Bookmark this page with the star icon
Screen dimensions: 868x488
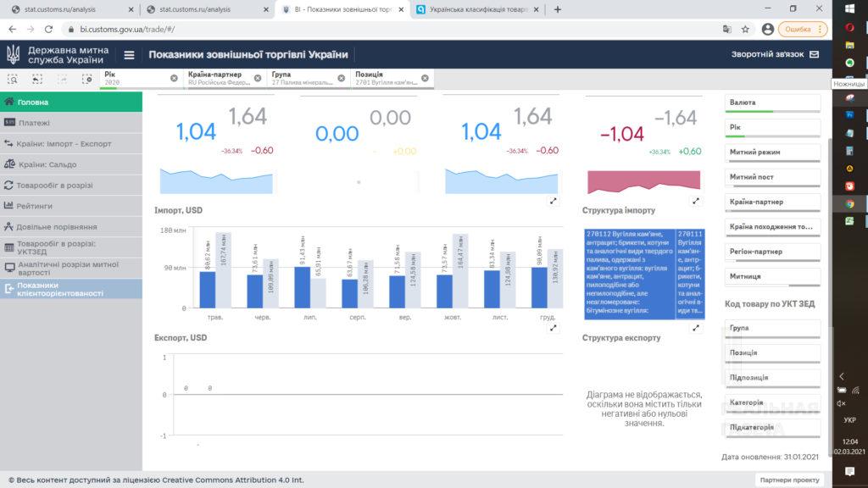(x=745, y=29)
